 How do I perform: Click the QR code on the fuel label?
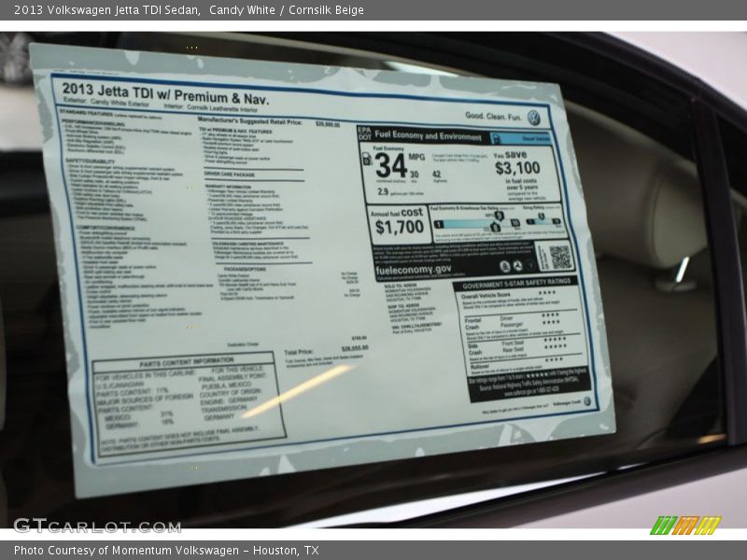559,257
